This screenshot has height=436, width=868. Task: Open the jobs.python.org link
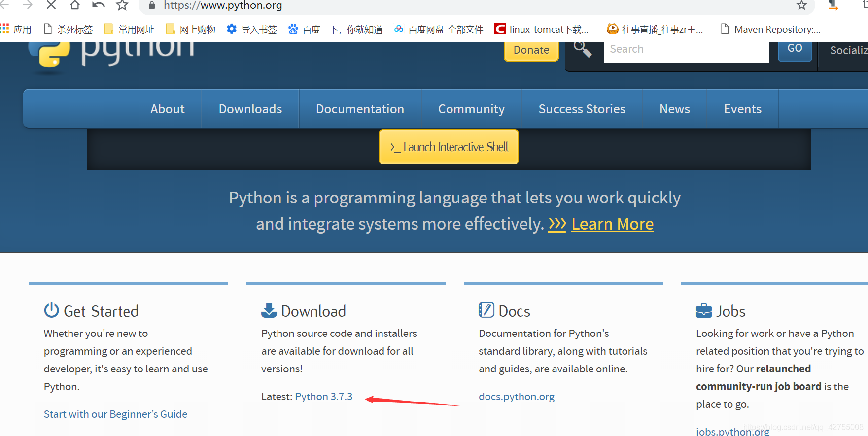(x=732, y=432)
